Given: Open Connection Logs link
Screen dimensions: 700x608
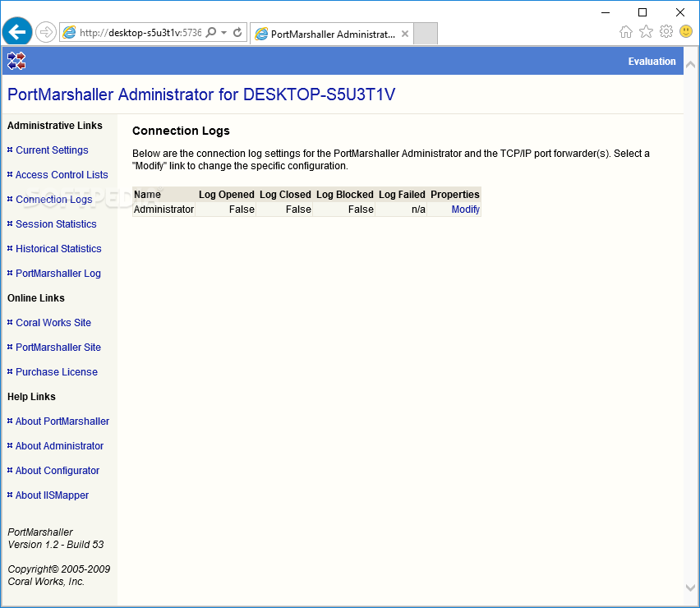Looking at the screenshot, I should [x=54, y=200].
